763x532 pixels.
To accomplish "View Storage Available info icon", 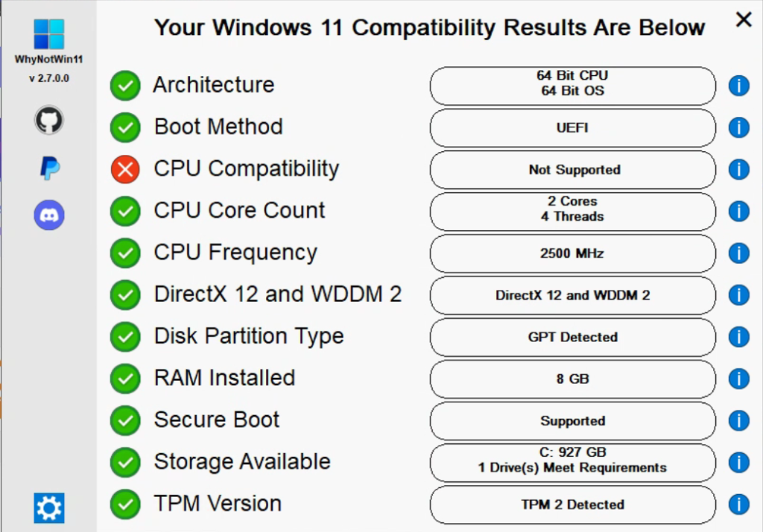I will click(738, 462).
